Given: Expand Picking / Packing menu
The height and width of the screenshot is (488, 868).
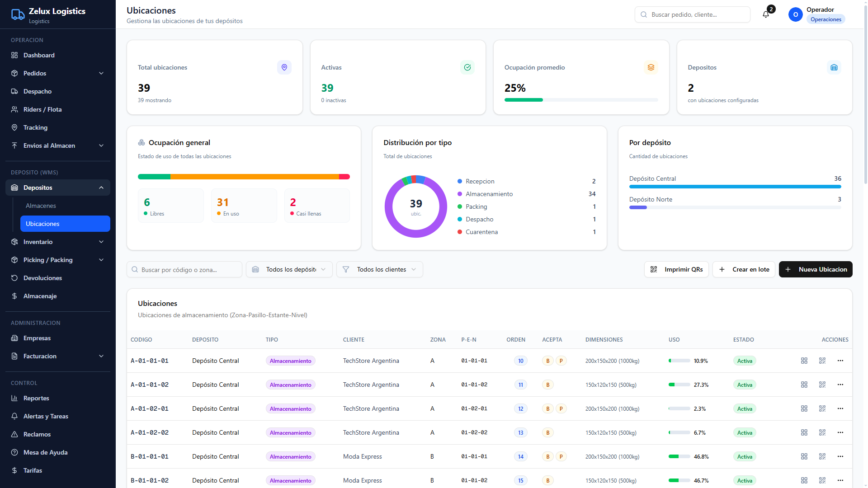Looking at the screenshot, I should pos(58,260).
